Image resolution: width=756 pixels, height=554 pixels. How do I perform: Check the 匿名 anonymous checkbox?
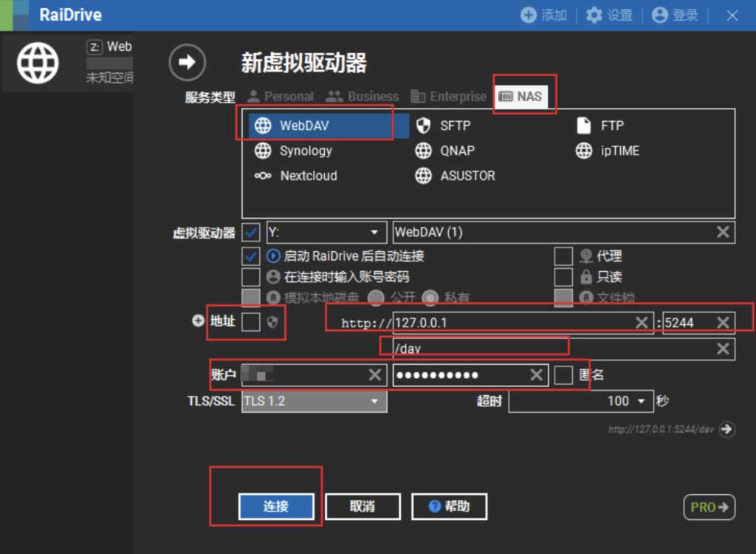coord(563,375)
